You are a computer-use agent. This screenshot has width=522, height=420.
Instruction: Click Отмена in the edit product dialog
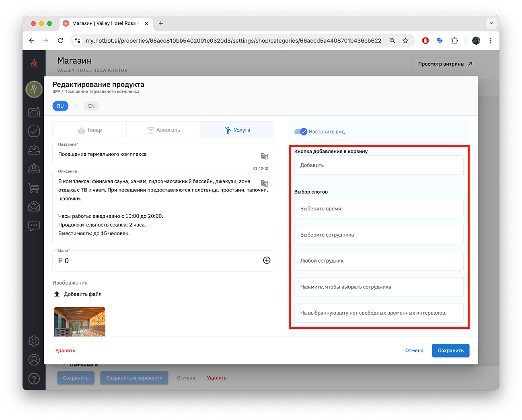coord(414,350)
